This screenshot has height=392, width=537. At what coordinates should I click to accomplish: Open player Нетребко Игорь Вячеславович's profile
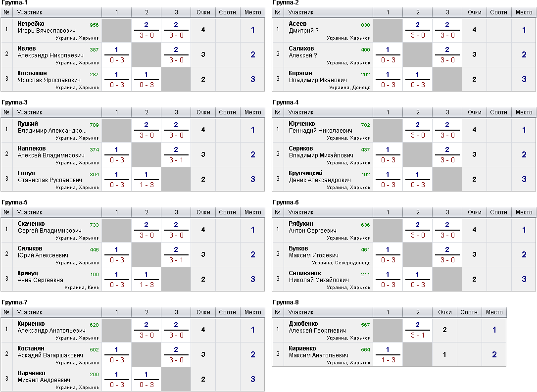[31, 24]
